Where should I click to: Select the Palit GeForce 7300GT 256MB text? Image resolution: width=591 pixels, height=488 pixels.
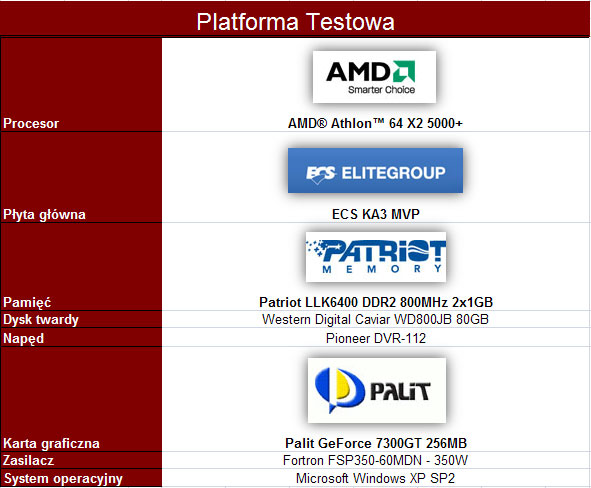click(376, 443)
